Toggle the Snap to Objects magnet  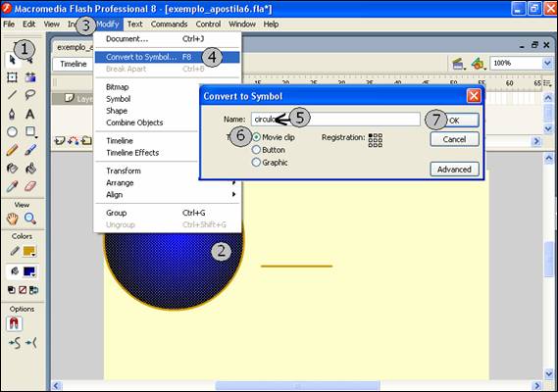14,323
